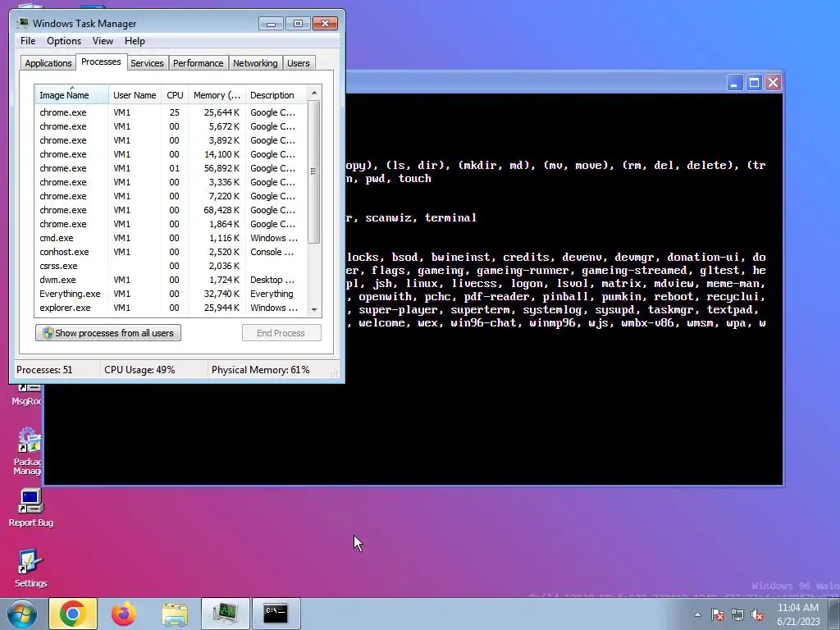
Task: Select the chrome.exe row using 56,892 K
Action: [x=171, y=168]
